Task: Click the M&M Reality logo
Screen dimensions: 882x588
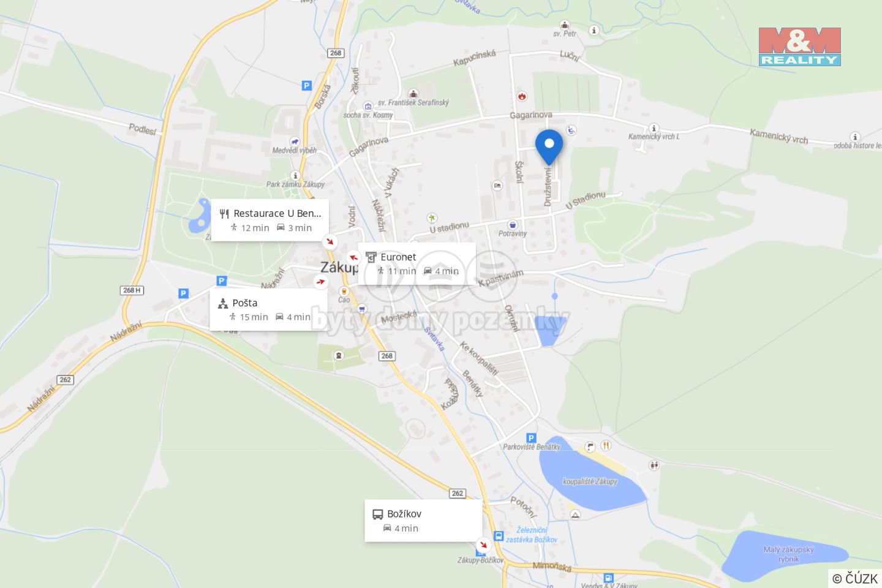Action: (799, 47)
